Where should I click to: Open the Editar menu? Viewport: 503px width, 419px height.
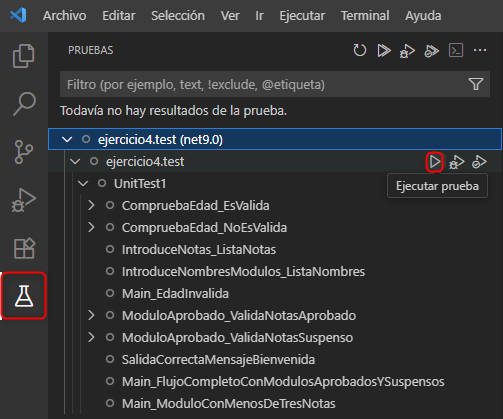[x=119, y=16]
